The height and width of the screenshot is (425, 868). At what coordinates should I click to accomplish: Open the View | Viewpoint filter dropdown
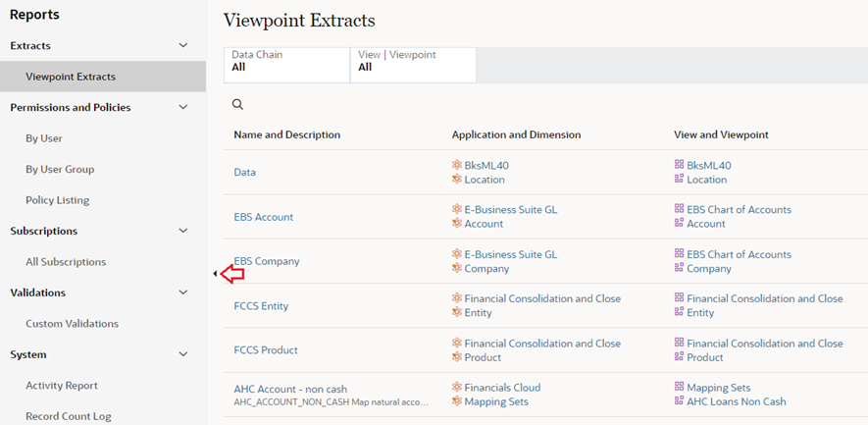tap(414, 66)
